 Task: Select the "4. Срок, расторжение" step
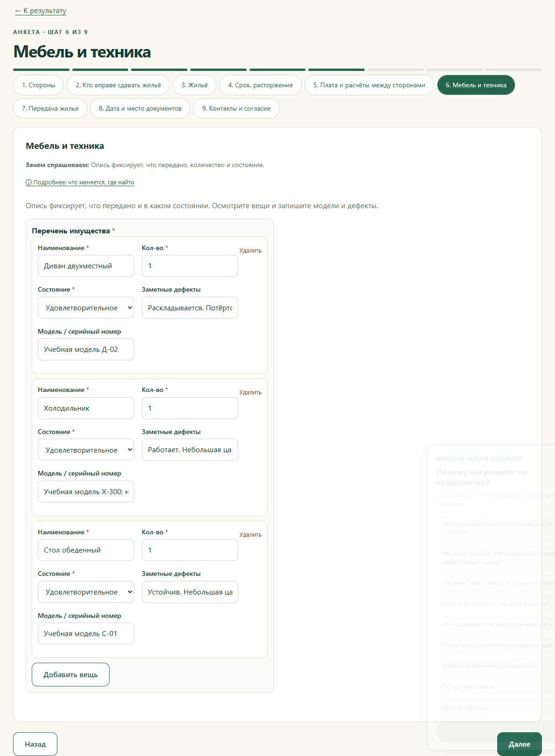pos(261,85)
